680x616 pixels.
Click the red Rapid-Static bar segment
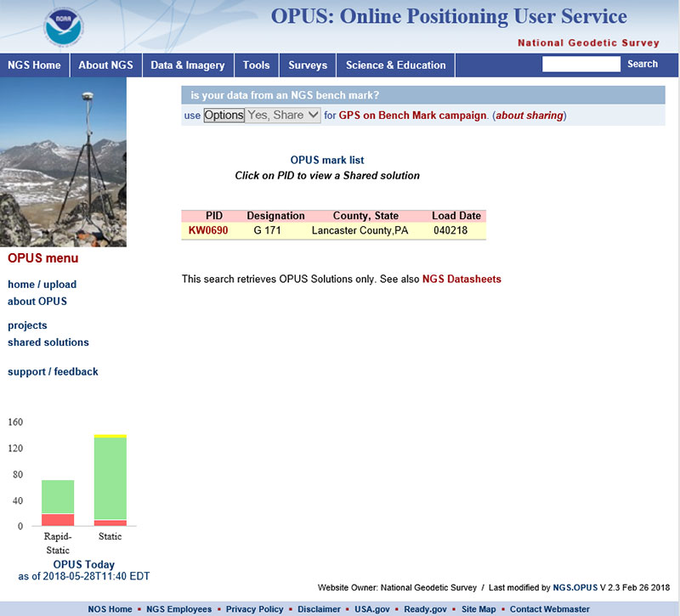tap(58, 519)
